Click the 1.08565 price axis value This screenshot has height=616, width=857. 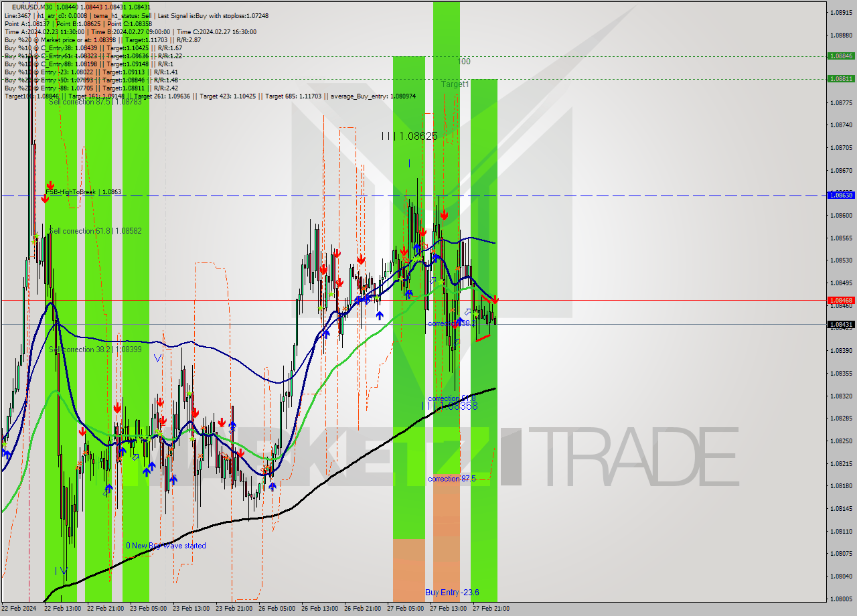(841, 238)
